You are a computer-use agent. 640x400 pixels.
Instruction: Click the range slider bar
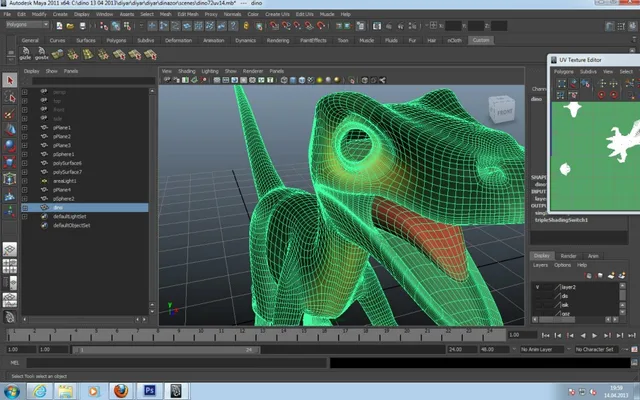(166, 350)
